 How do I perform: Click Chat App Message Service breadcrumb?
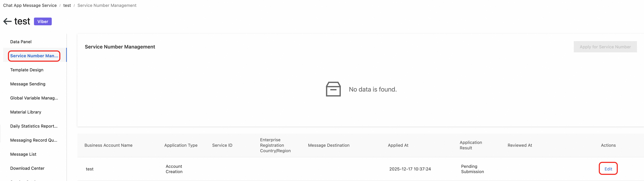click(x=30, y=5)
